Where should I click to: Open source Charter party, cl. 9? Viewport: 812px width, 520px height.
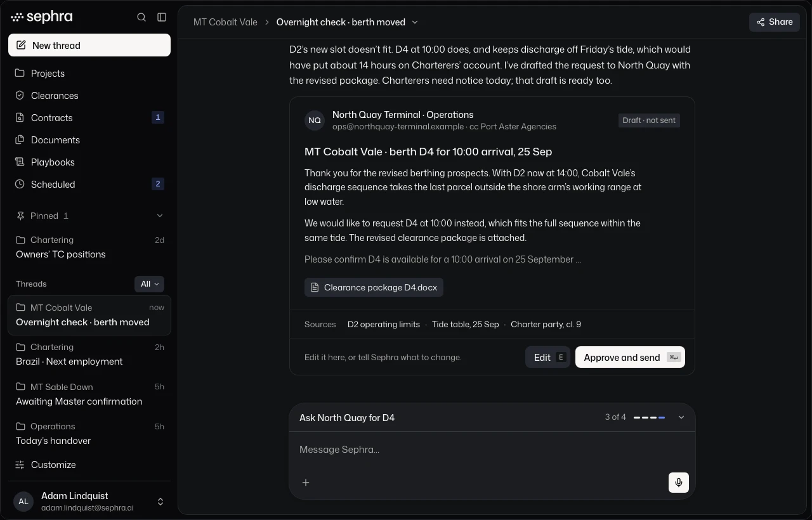[546, 325]
